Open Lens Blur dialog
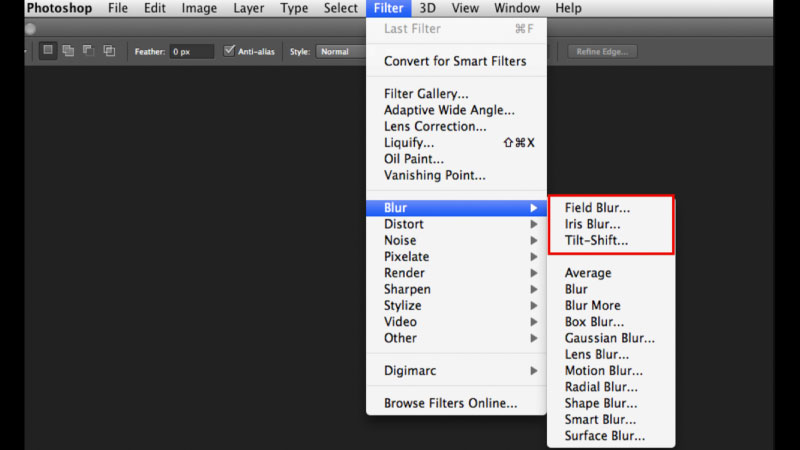Viewport: 800px width, 450px height. click(611, 355)
